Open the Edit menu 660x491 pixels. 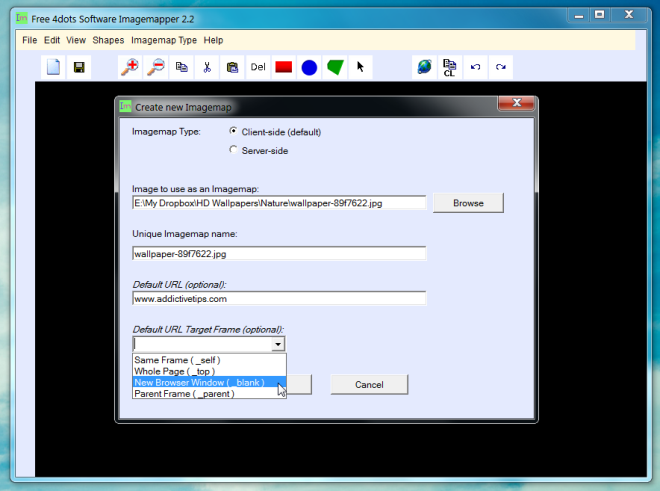52,40
